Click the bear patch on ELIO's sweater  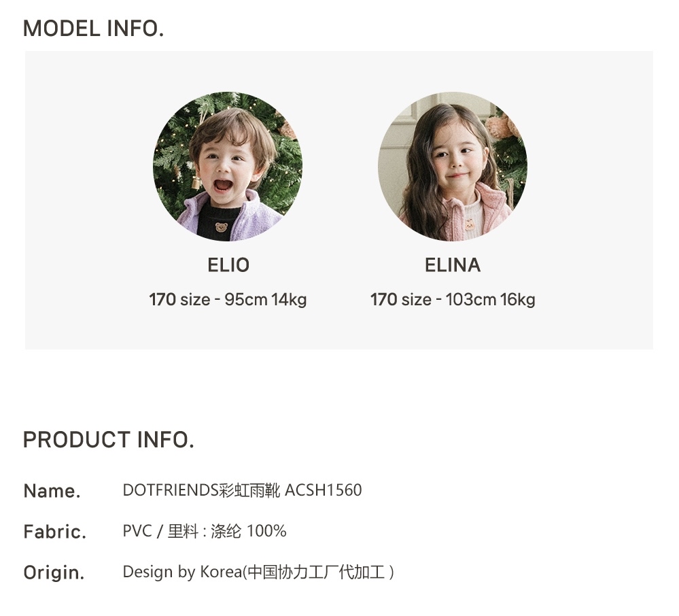222,227
